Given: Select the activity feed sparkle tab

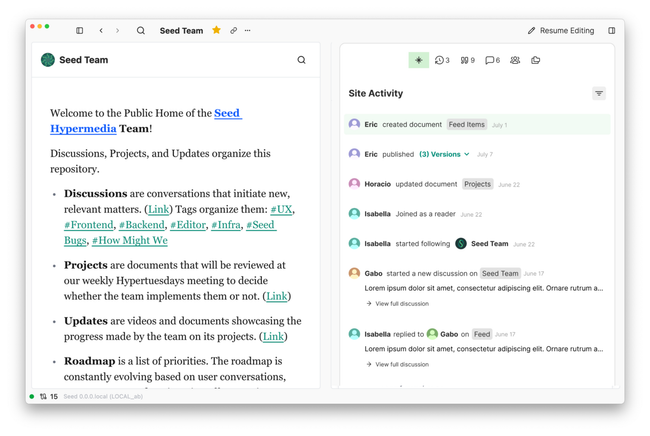Looking at the screenshot, I should [418, 60].
